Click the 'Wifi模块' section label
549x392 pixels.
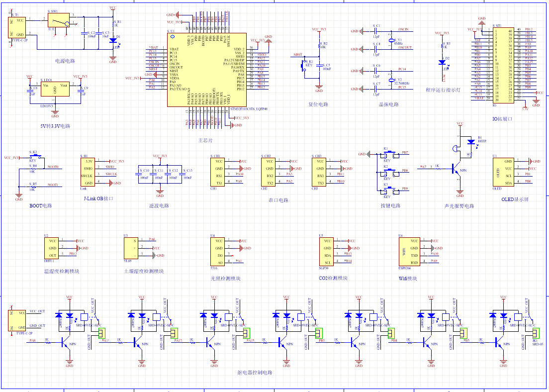tap(408, 279)
